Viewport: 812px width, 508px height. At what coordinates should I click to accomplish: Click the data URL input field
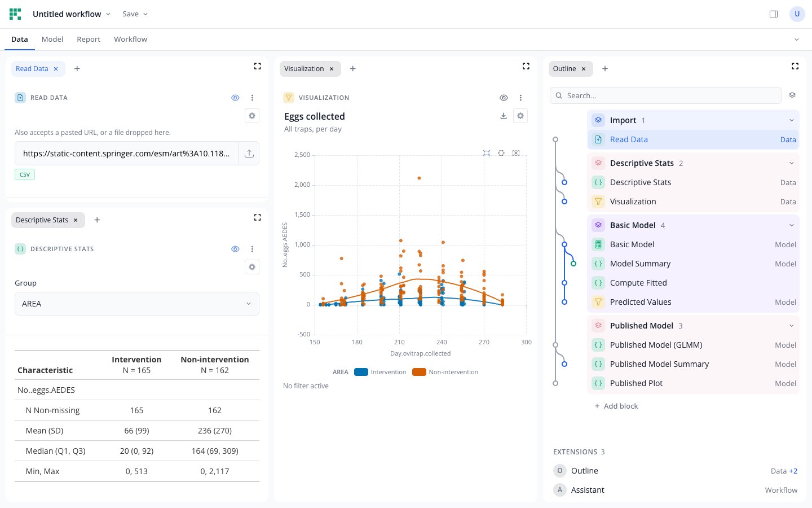(127, 154)
